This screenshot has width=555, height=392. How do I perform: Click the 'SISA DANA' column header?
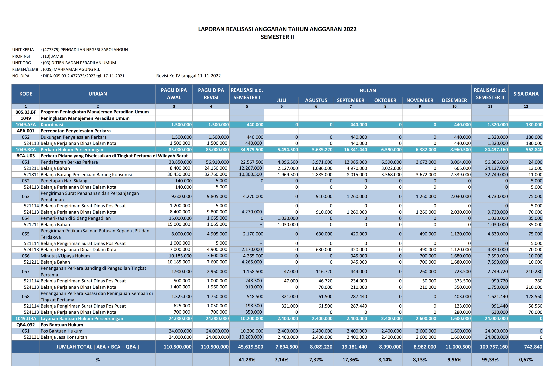tap(526, 94)
